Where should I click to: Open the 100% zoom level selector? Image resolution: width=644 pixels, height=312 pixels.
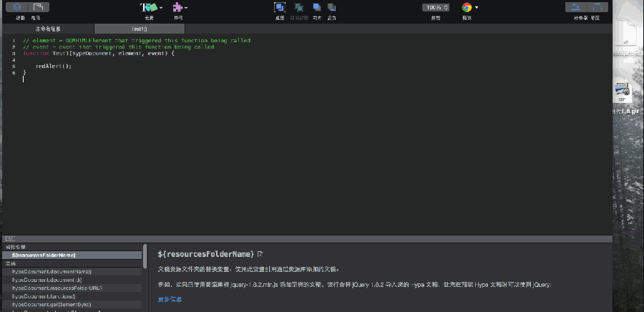click(x=435, y=7)
